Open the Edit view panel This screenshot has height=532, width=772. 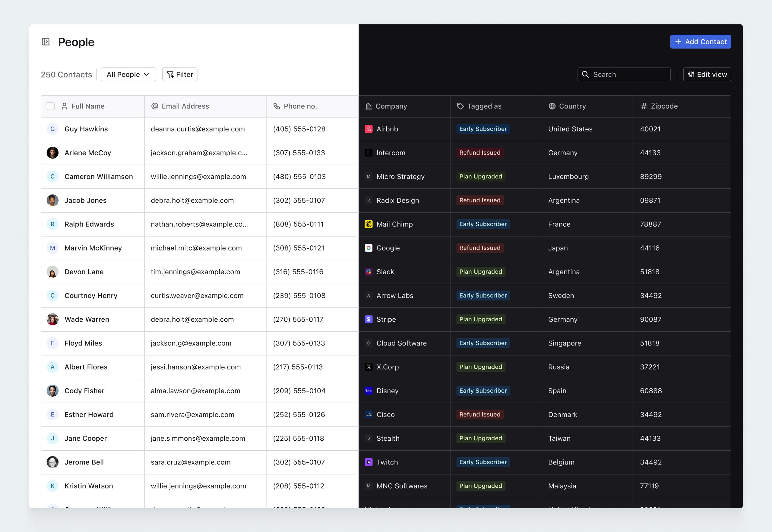(707, 74)
